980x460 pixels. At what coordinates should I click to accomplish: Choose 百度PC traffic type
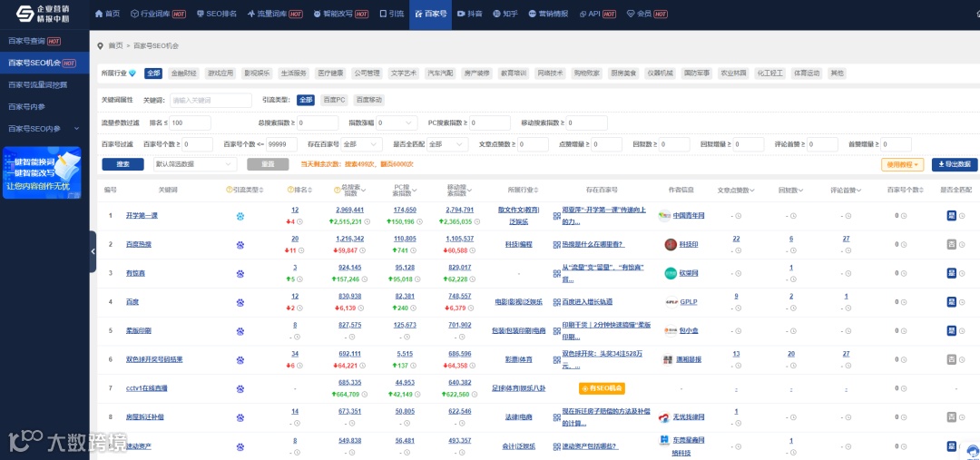334,100
